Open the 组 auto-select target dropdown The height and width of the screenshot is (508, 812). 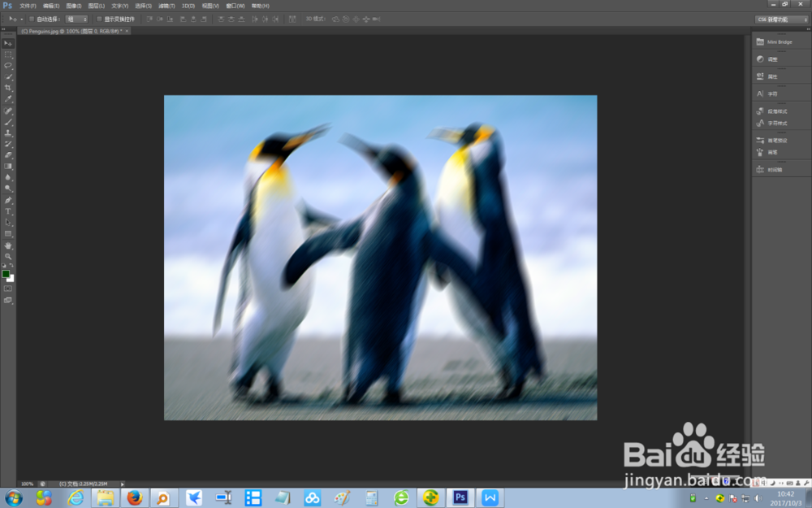[76, 20]
